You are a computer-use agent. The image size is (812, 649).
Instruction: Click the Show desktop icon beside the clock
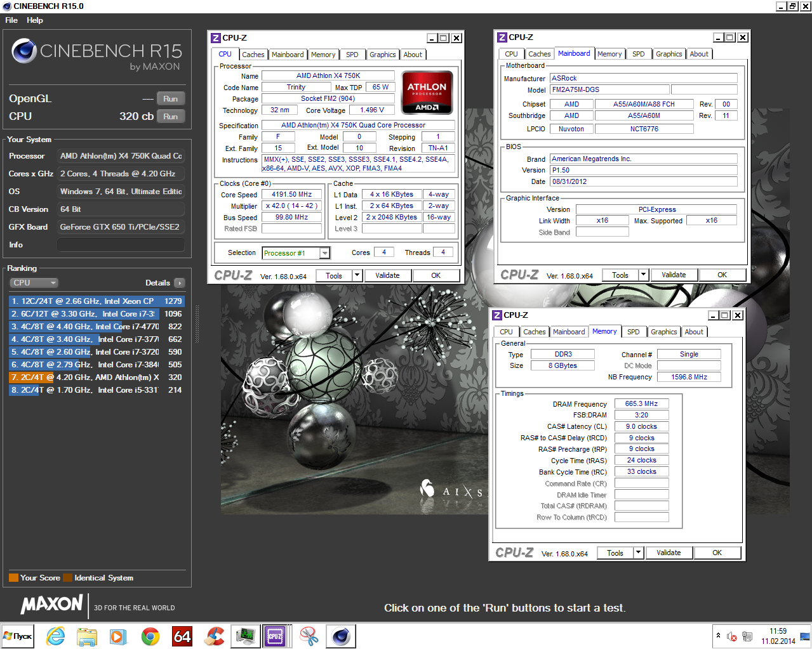805,636
